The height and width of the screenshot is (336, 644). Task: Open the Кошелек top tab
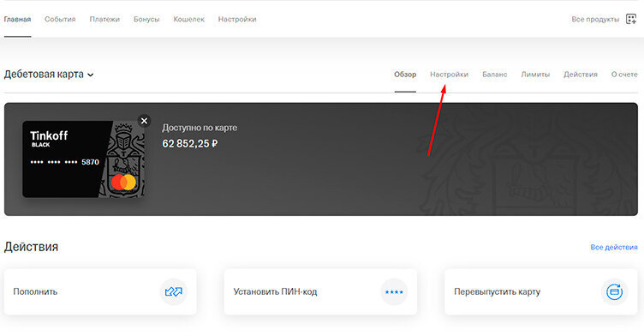click(188, 20)
